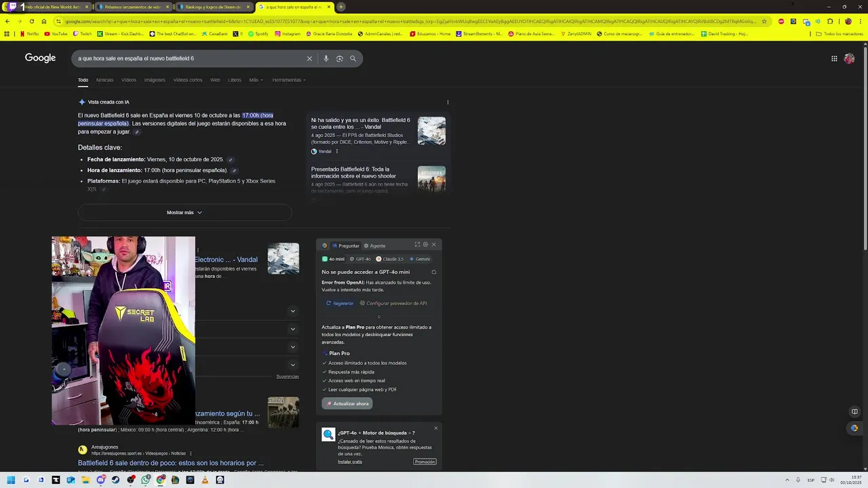Expand first related question chevron
Viewport: 868px width, 488px height.
coord(293,311)
